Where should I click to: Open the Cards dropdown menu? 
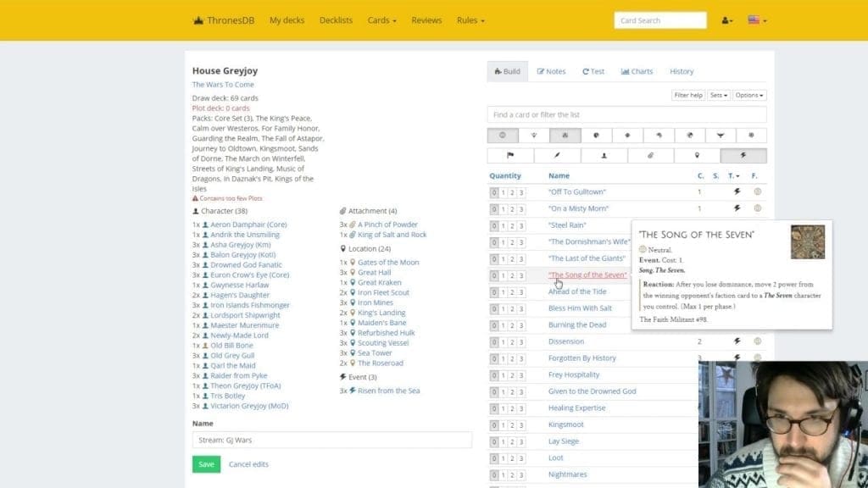pos(381,20)
